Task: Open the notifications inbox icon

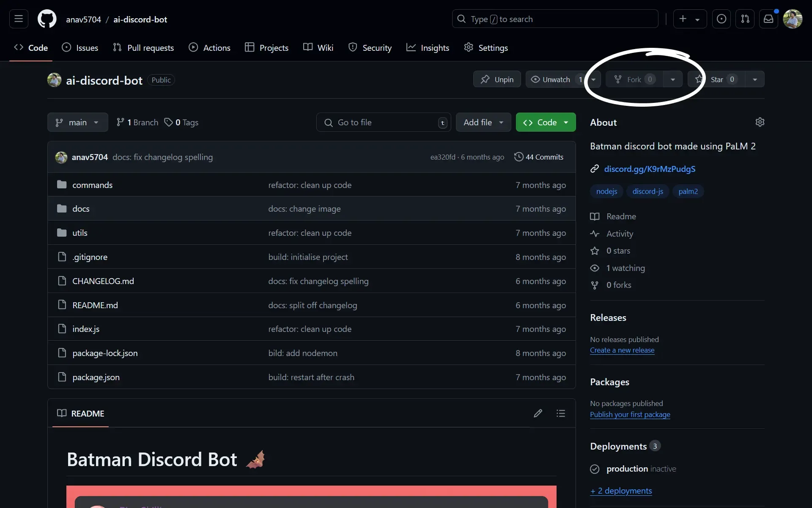Action: tap(768, 19)
